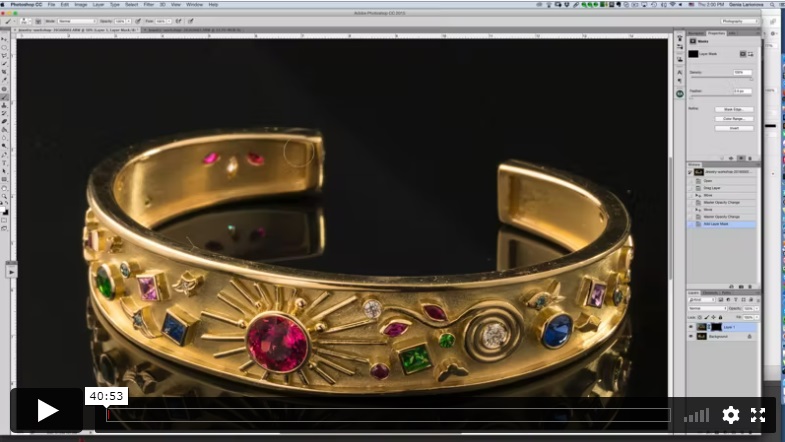This screenshot has height=442, width=785.
Task: Open layer filter Kind dropdown
Action: 701,300
